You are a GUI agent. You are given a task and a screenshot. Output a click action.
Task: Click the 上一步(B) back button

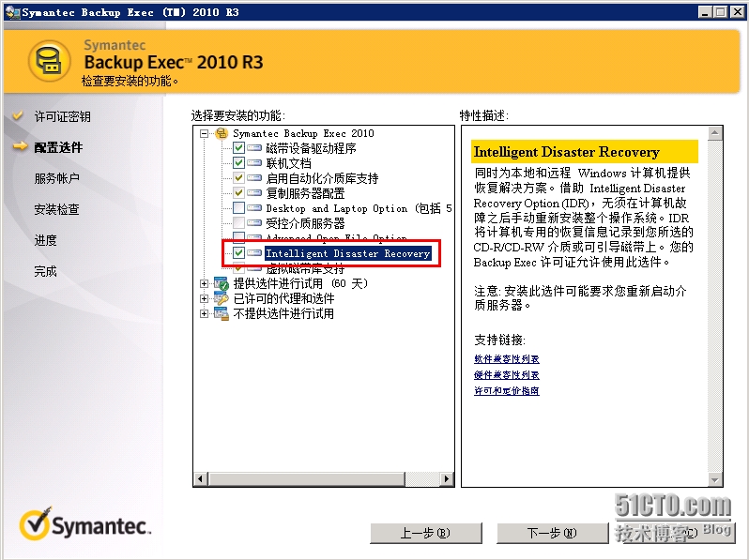(425, 533)
